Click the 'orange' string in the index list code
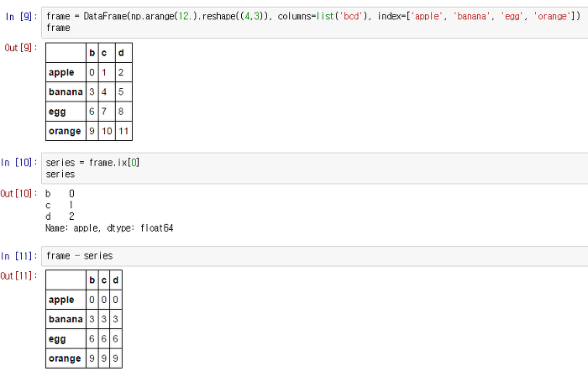The width and height of the screenshot is (588, 371). 552,17
